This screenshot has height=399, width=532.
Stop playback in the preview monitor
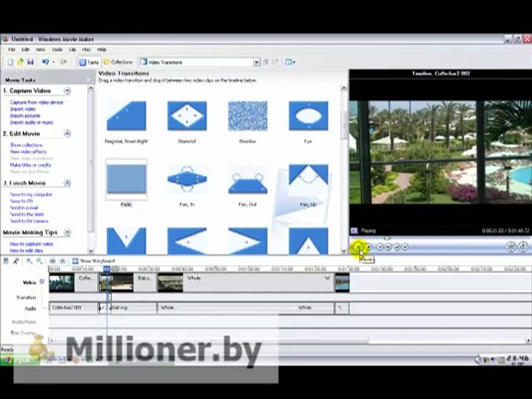(x=369, y=247)
